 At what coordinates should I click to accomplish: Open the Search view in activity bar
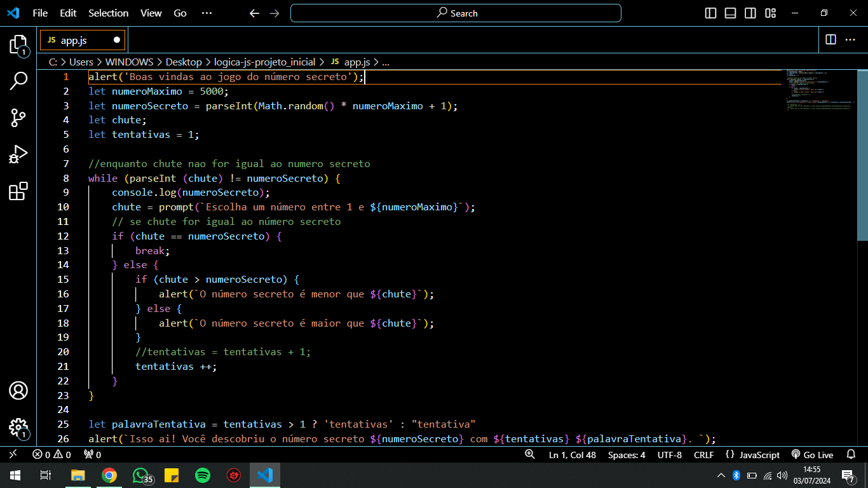(x=18, y=81)
